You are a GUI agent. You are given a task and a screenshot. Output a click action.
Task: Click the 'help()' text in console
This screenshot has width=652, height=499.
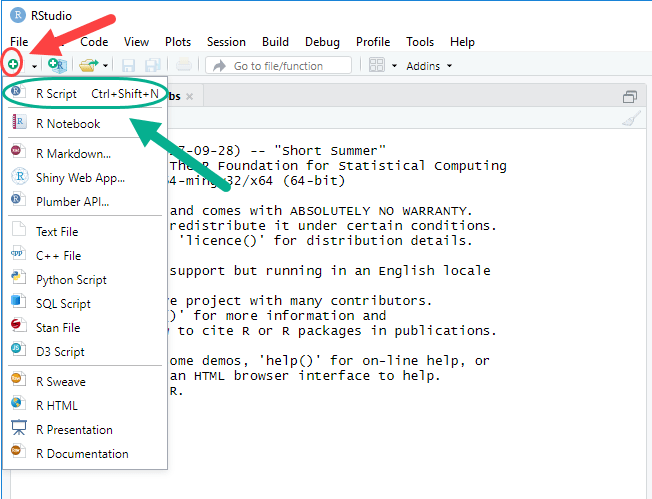pos(289,361)
